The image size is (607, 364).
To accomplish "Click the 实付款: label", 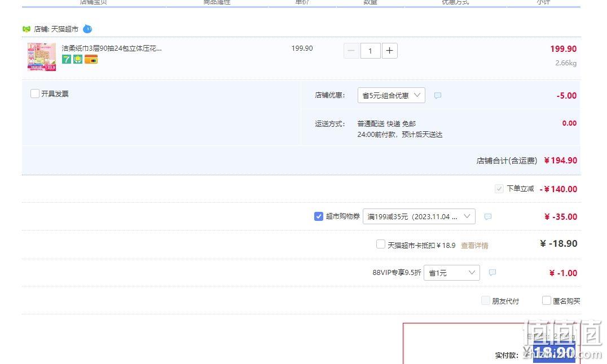I will 507,355.
